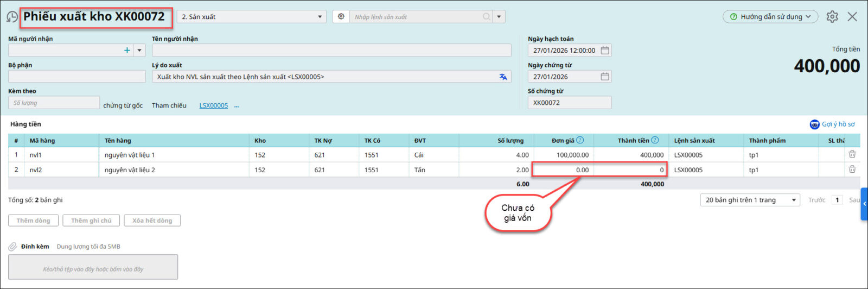The height and width of the screenshot is (289, 868).
Task: Open the settings gear at top right
Action: (832, 17)
